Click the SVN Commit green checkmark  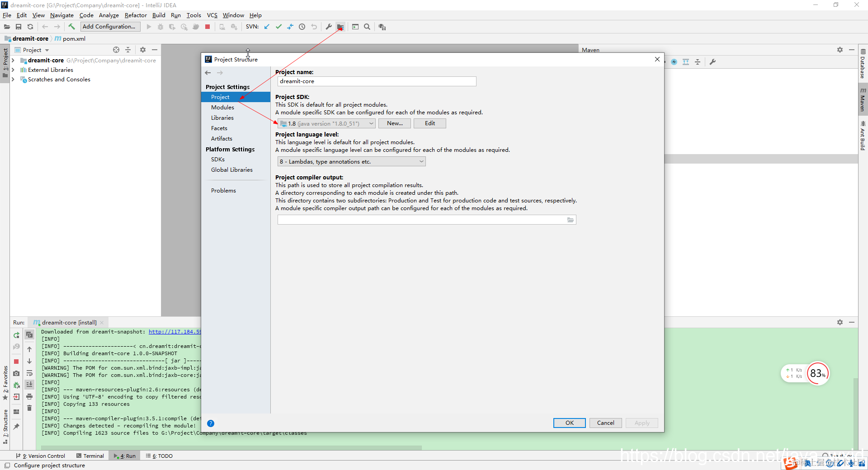(278, 27)
